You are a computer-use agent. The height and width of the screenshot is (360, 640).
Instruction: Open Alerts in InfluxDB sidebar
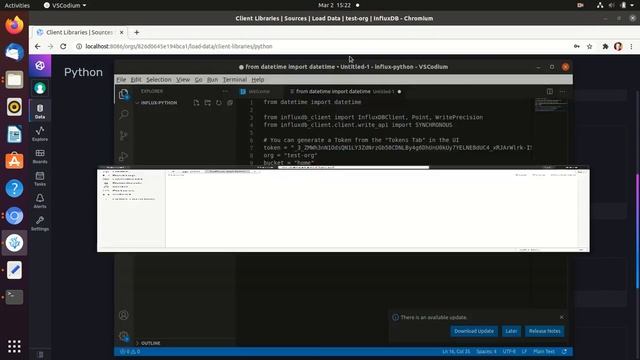tap(40, 201)
